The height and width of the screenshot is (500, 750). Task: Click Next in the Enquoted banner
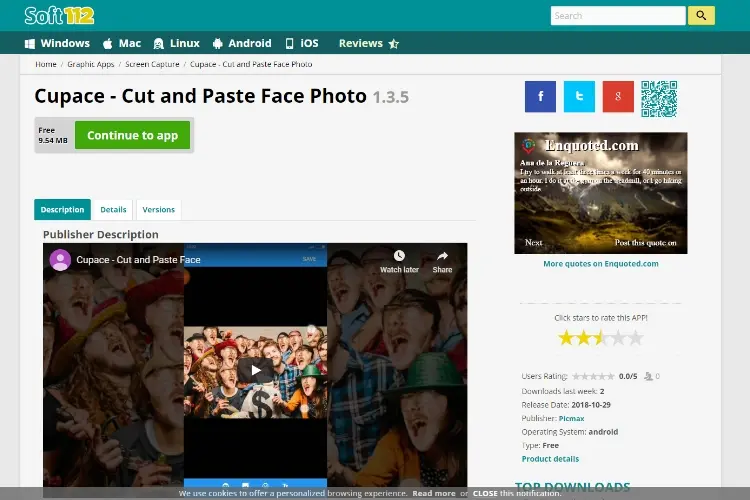534,243
